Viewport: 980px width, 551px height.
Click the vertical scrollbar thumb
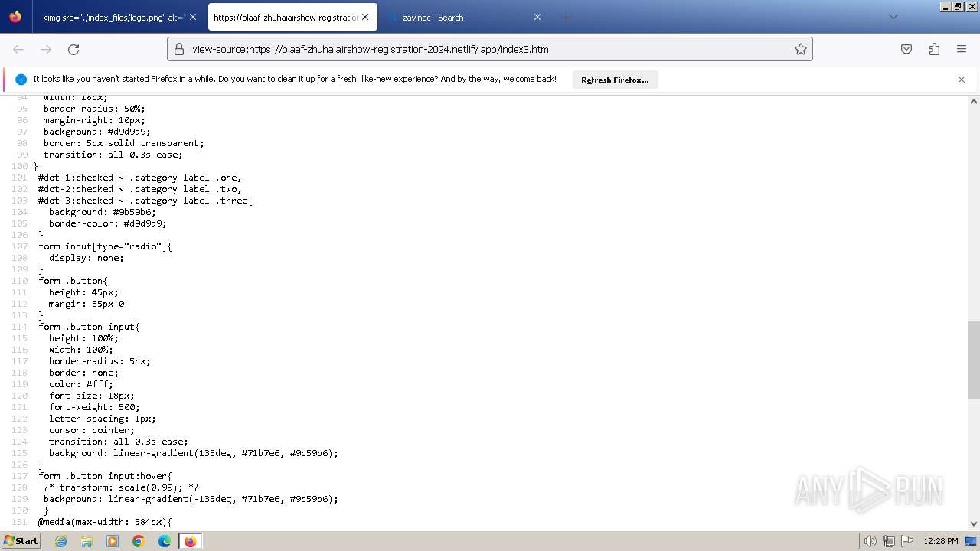click(x=974, y=360)
